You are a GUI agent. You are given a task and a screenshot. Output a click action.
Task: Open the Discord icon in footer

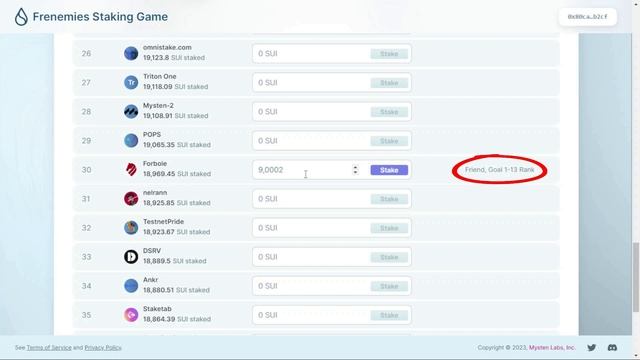point(612,347)
